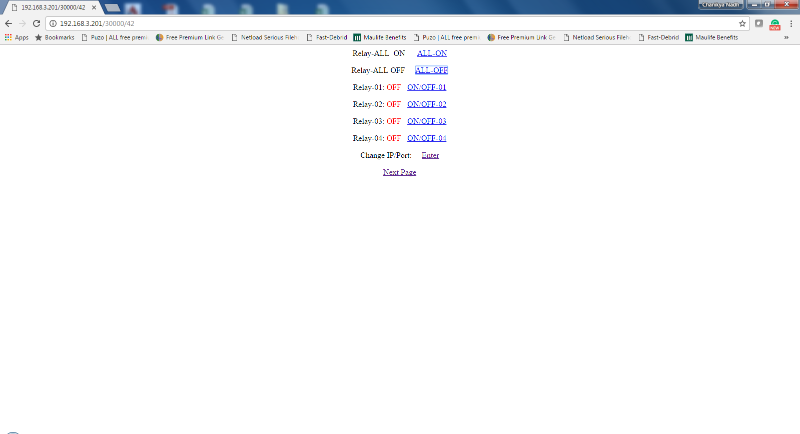Click the site info icon in address bar
Viewport: 800px width, 434px height.
[x=53, y=23]
